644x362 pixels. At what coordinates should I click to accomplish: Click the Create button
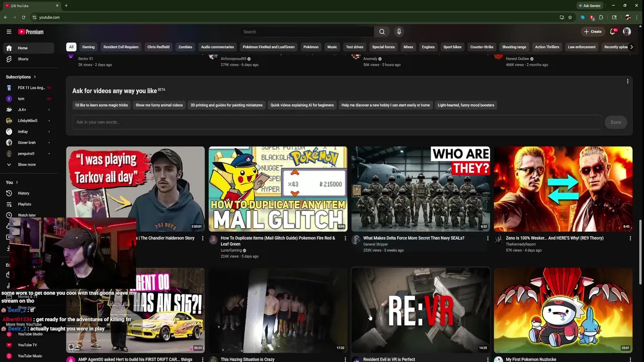593,32
